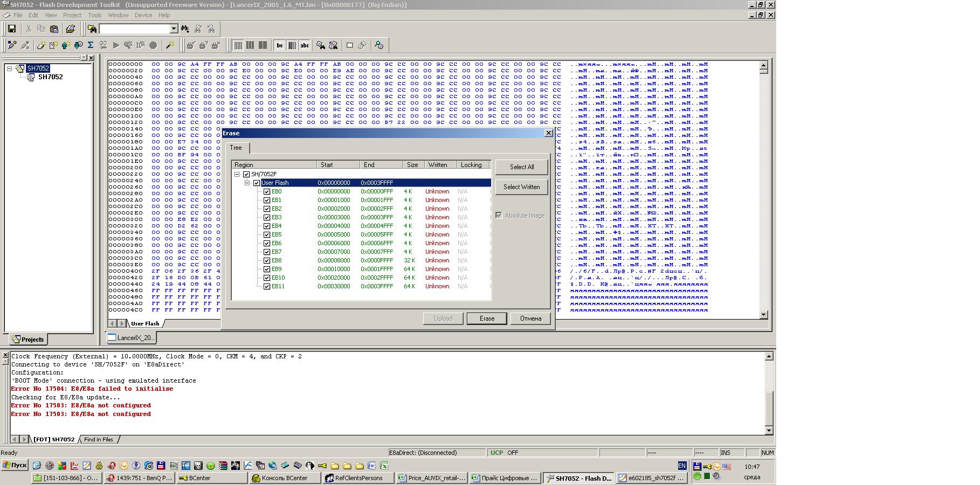The image size is (980, 485).
Task: Open the Project menu
Action: pyautogui.click(x=72, y=15)
